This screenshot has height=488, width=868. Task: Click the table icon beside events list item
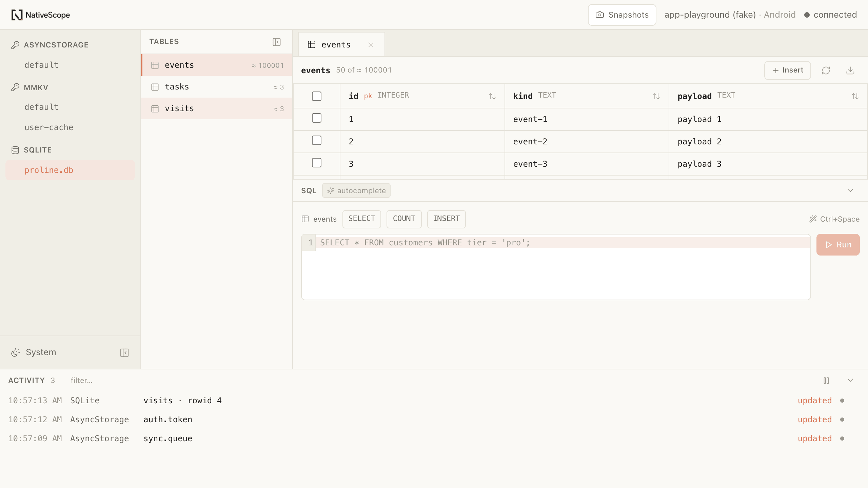pyautogui.click(x=155, y=65)
